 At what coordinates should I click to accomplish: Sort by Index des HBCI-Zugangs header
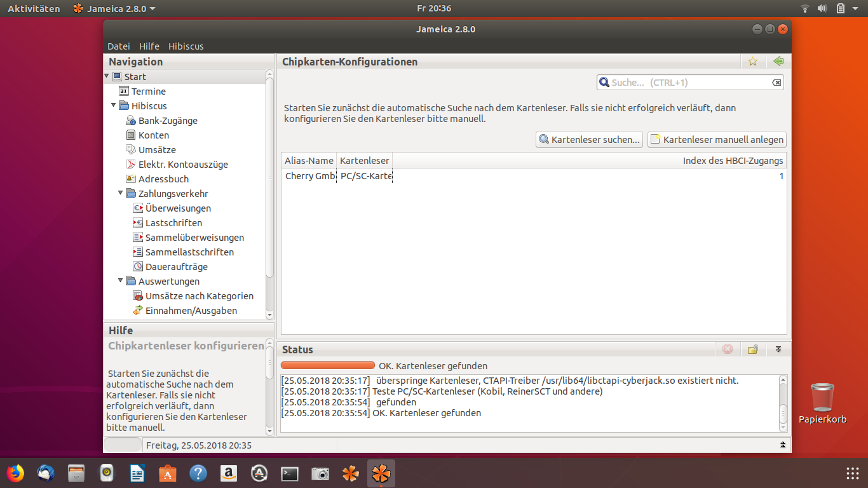tap(590, 161)
